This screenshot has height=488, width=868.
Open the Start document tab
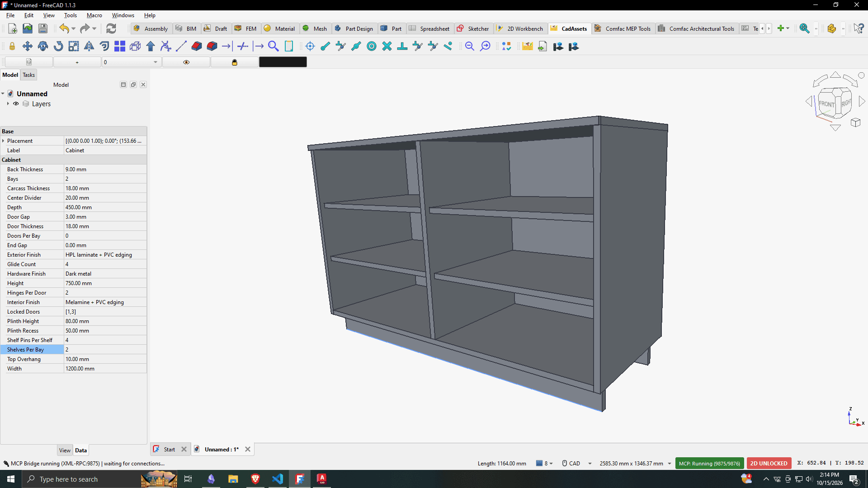pyautogui.click(x=170, y=449)
